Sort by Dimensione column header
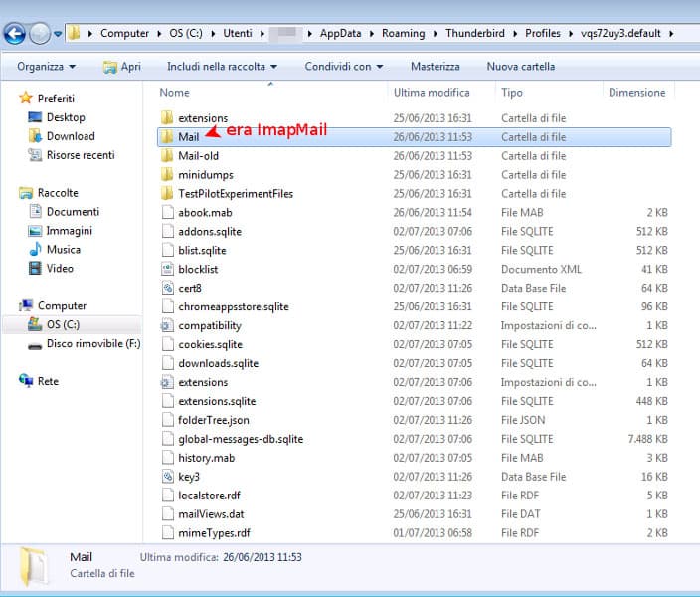 (637, 93)
